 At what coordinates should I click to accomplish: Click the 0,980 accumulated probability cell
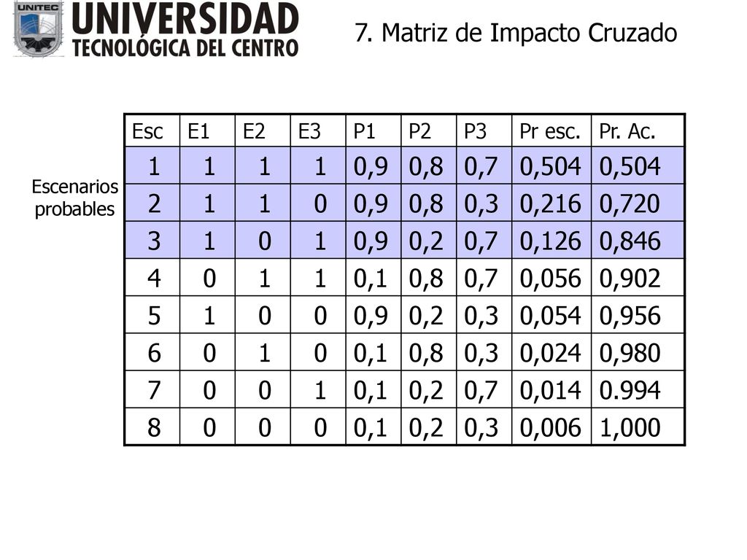[638, 352]
